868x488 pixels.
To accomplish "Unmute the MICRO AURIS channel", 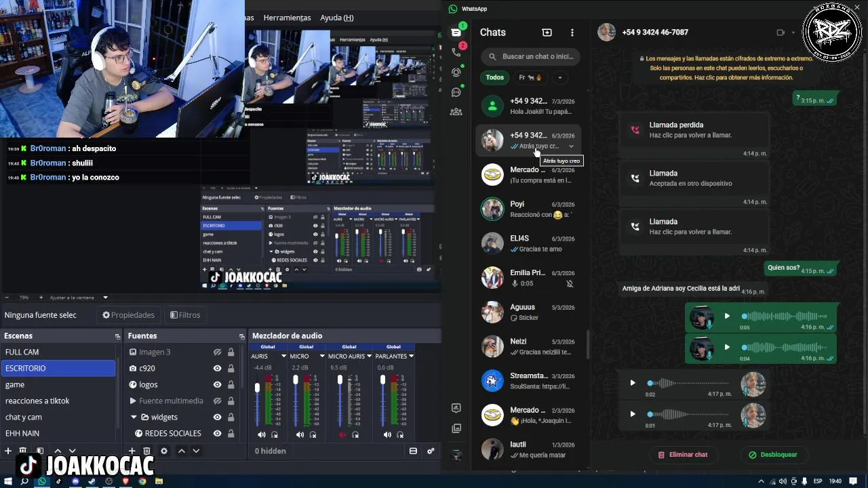I will (x=342, y=434).
